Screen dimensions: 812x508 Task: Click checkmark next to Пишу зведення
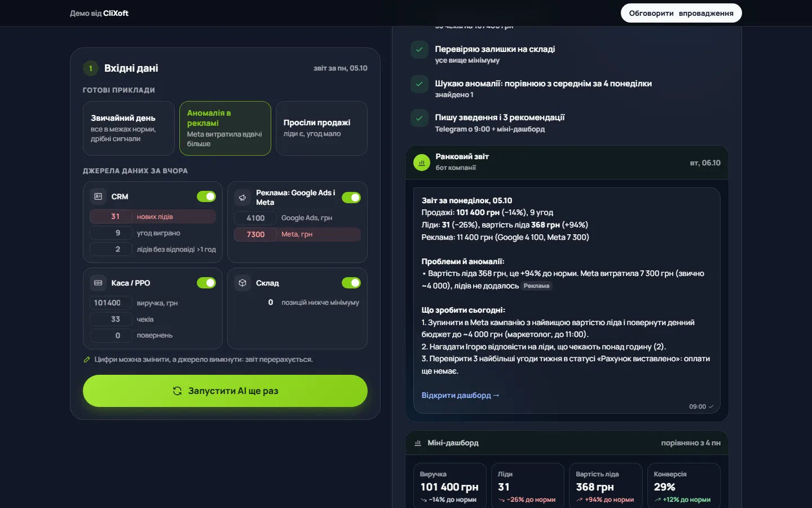[x=419, y=119]
